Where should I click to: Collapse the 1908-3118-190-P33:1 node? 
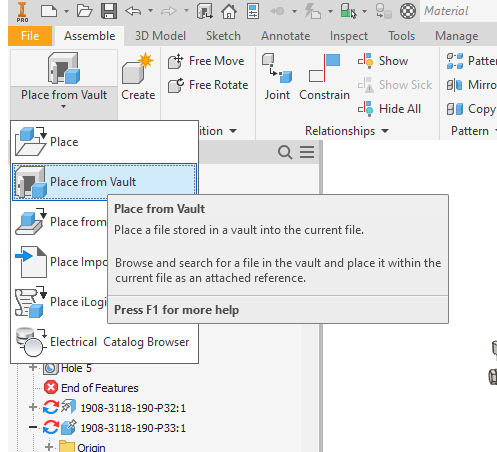tap(33, 427)
